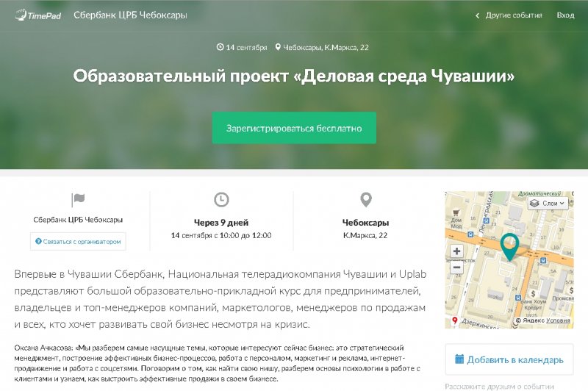Open the Вход login link

coord(565,15)
